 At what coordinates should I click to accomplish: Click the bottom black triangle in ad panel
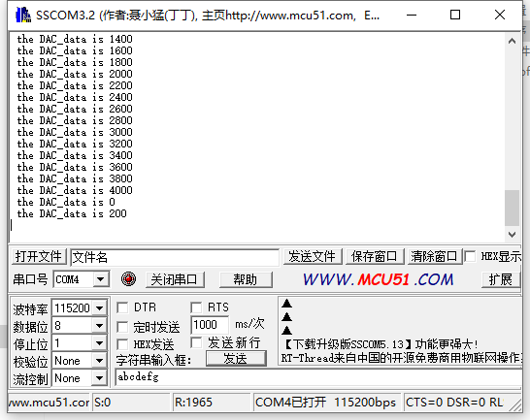coord(286,330)
